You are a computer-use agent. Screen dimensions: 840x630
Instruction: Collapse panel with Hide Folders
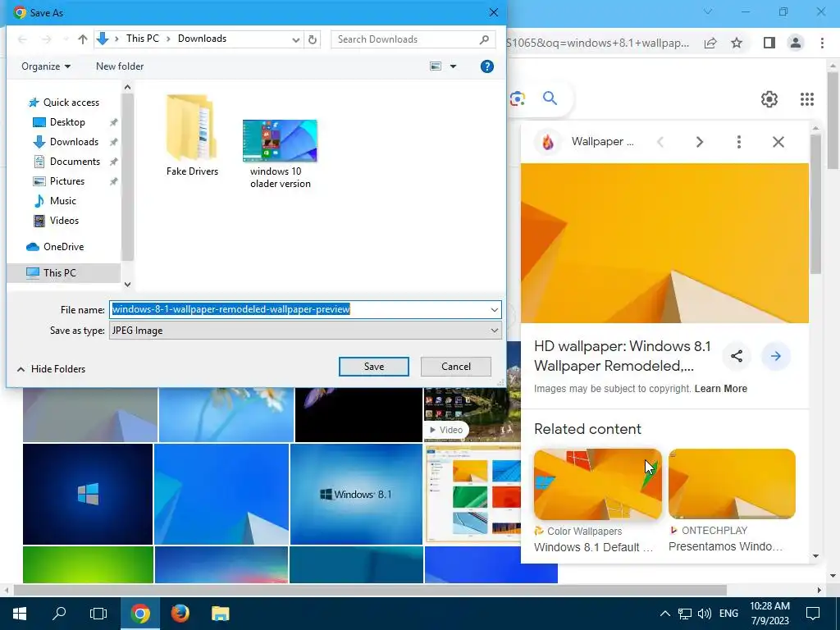click(x=52, y=369)
